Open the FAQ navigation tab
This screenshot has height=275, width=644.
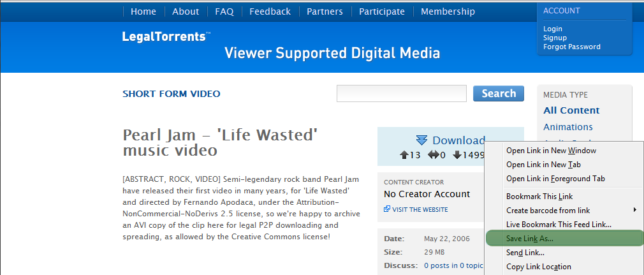[x=224, y=11]
